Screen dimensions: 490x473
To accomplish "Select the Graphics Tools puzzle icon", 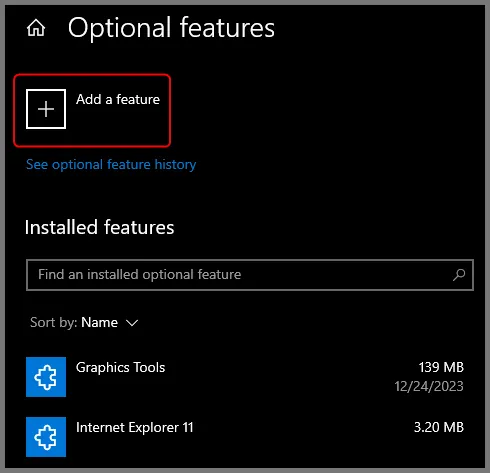I will tap(46, 377).
